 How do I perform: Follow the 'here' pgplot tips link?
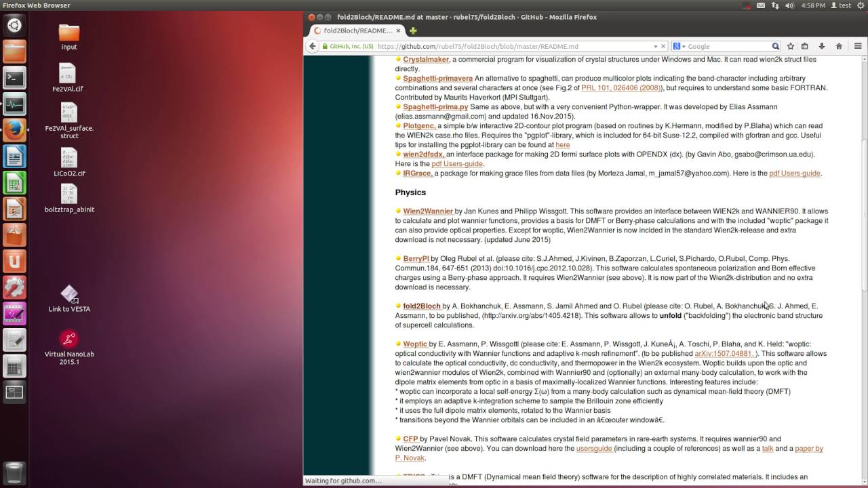562,145
